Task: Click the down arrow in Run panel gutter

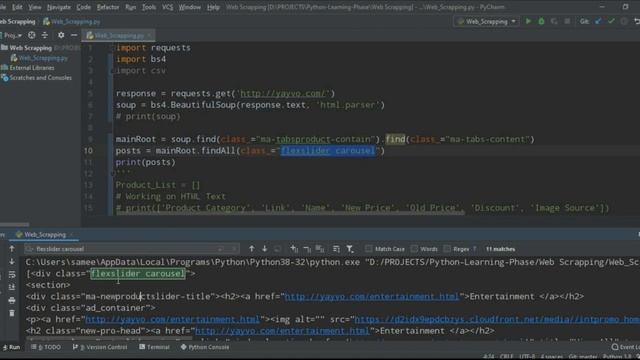Action: coord(12,261)
